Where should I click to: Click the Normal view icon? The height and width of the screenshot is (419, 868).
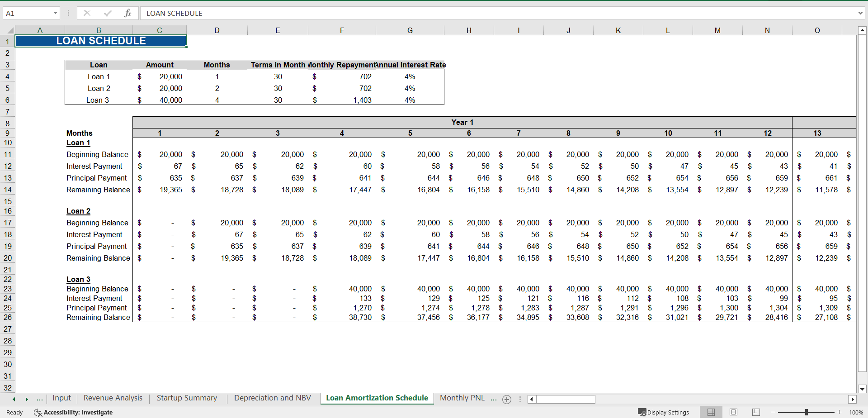[711, 412]
